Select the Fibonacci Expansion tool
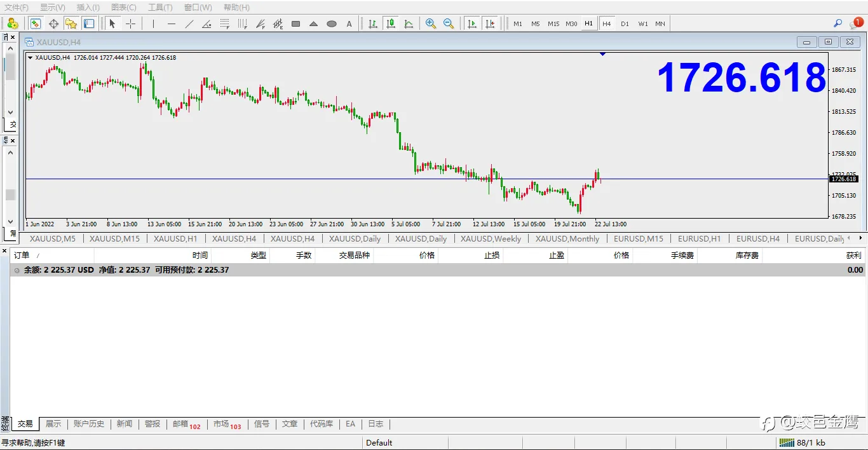This screenshot has height=450, width=868. click(x=278, y=24)
